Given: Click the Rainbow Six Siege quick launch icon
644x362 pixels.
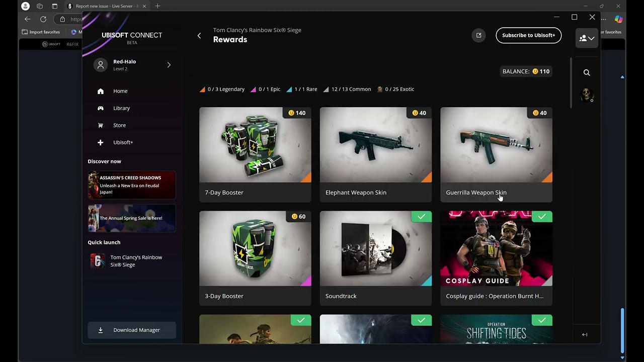Looking at the screenshot, I should [x=97, y=261].
